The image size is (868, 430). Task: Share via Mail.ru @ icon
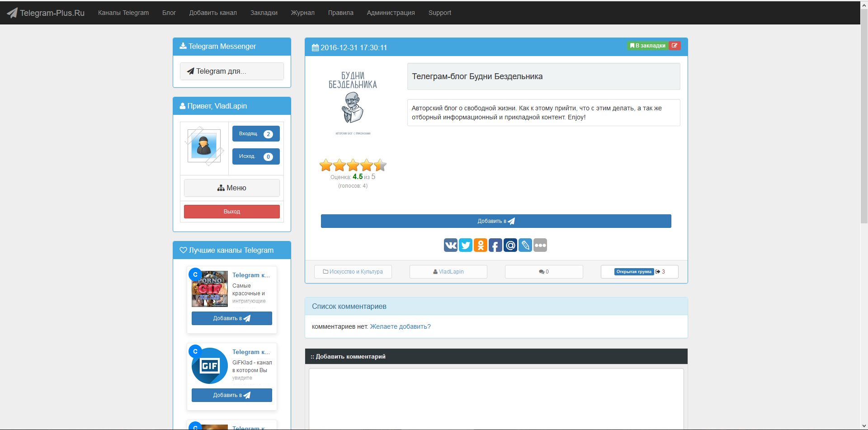[x=510, y=245]
